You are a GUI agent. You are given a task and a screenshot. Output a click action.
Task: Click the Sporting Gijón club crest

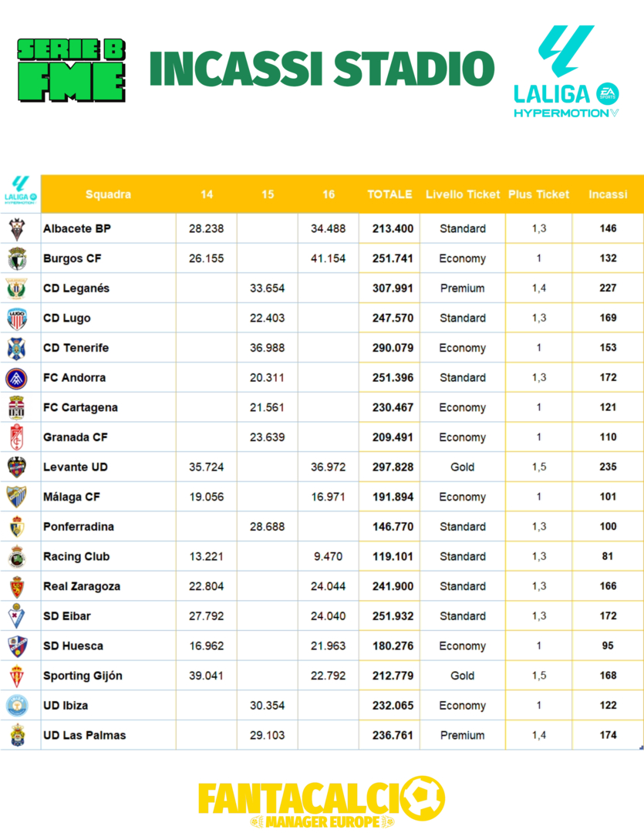point(17,676)
